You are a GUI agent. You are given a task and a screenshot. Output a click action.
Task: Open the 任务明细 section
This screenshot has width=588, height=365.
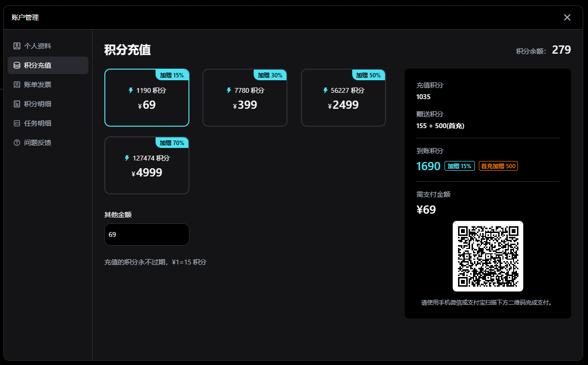click(48, 123)
